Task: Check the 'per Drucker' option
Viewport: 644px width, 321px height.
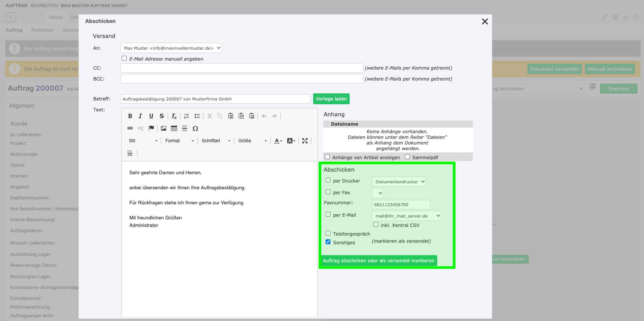Action: 328,180
